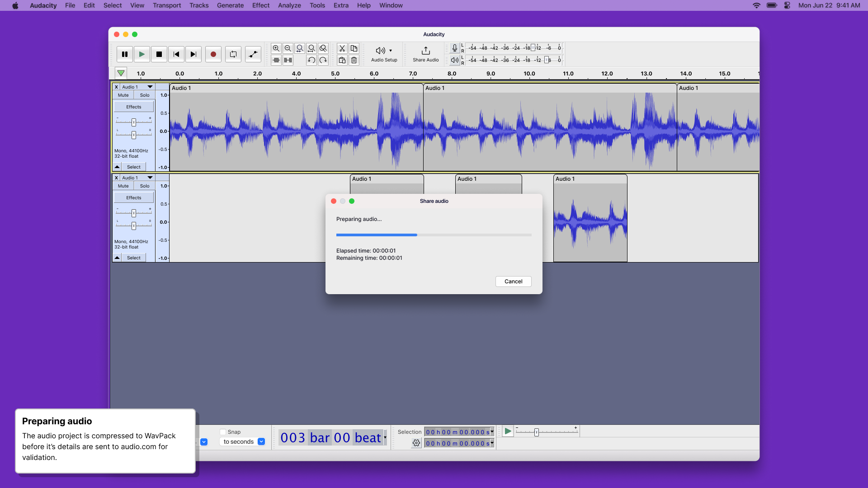Open the Effects panel on Audio 1

coord(133,107)
